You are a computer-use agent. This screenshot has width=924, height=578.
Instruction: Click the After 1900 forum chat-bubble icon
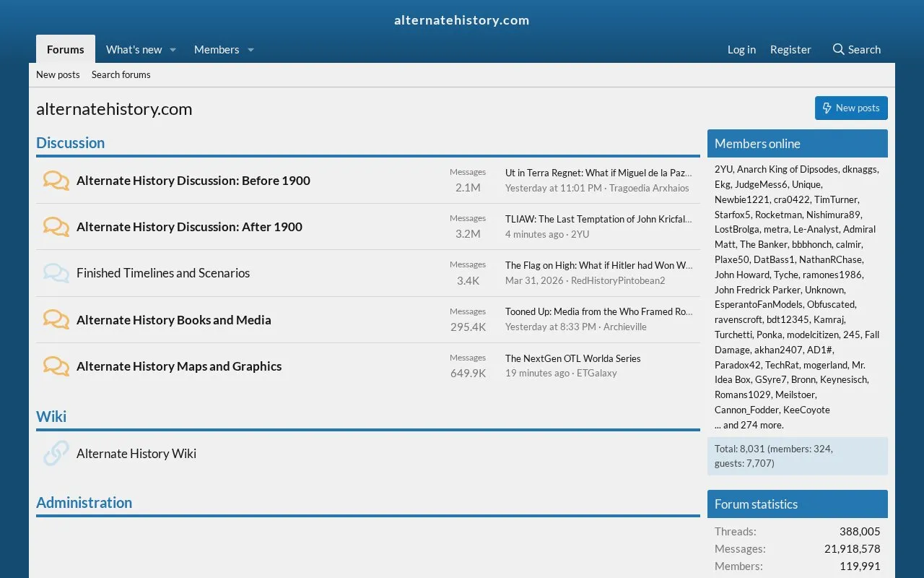click(56, 227)
